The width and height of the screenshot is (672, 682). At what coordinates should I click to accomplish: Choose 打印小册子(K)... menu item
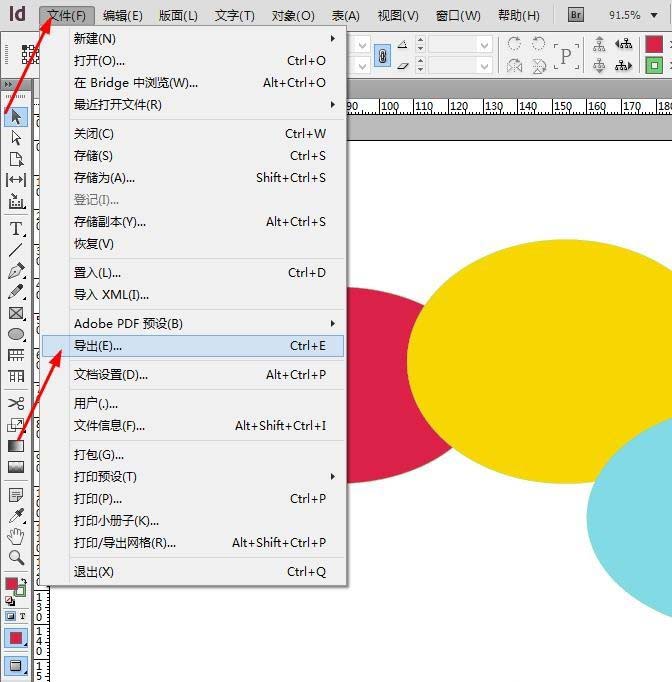(193, 520)
